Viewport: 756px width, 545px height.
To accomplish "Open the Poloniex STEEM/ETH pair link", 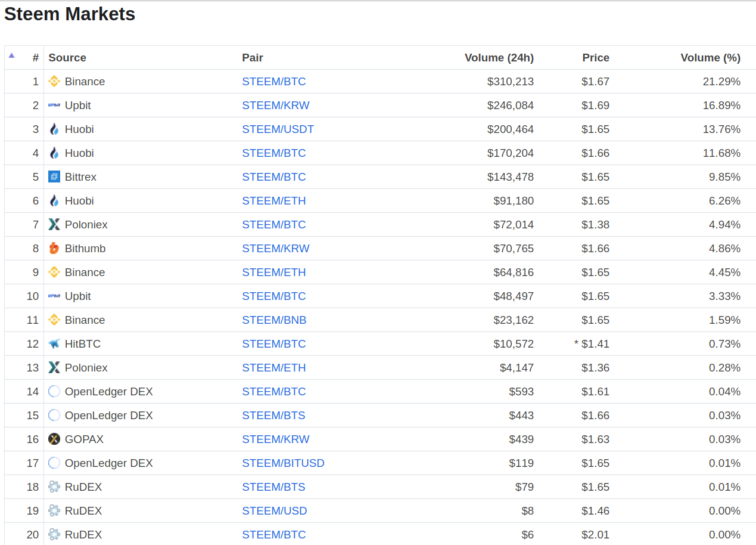I will 274,368.
